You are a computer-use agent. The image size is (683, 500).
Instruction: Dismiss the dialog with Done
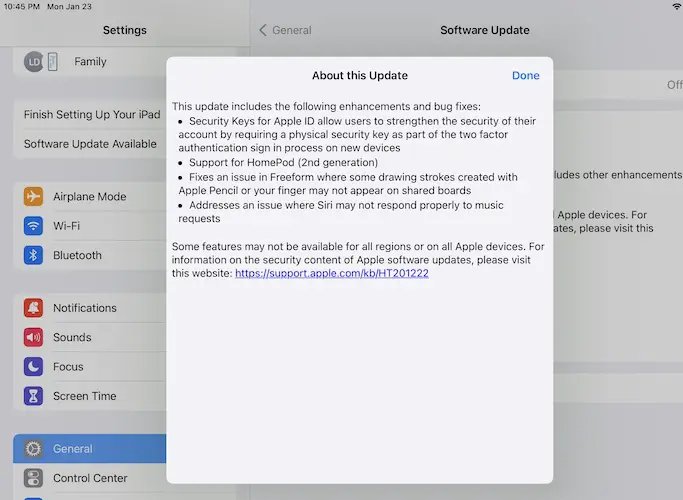525,76
